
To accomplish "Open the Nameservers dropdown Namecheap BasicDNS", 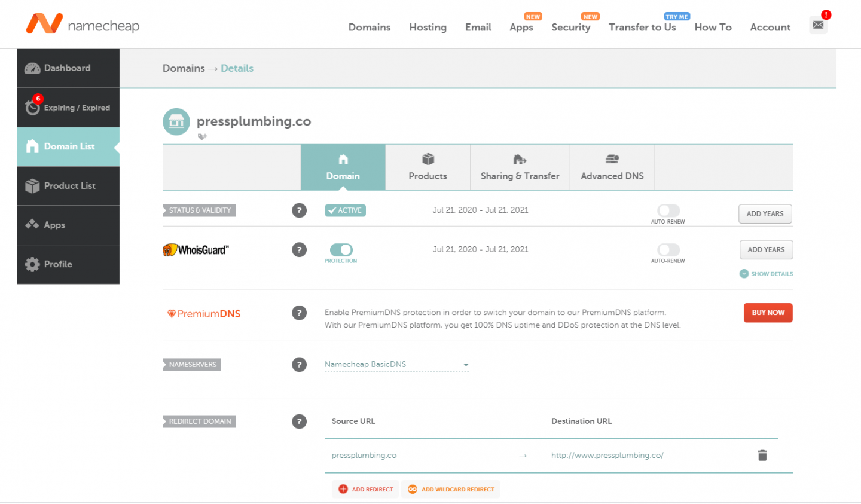I will 396,364.
